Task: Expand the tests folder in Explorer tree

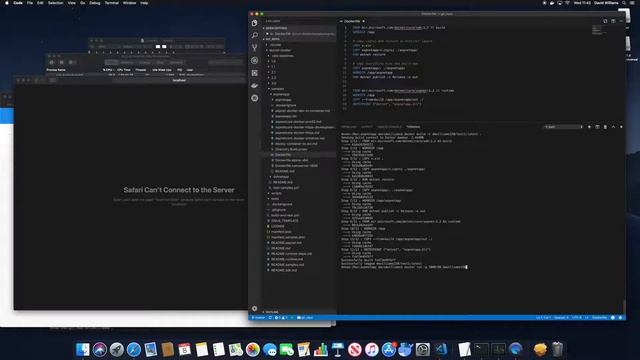Action: (275, 199)
